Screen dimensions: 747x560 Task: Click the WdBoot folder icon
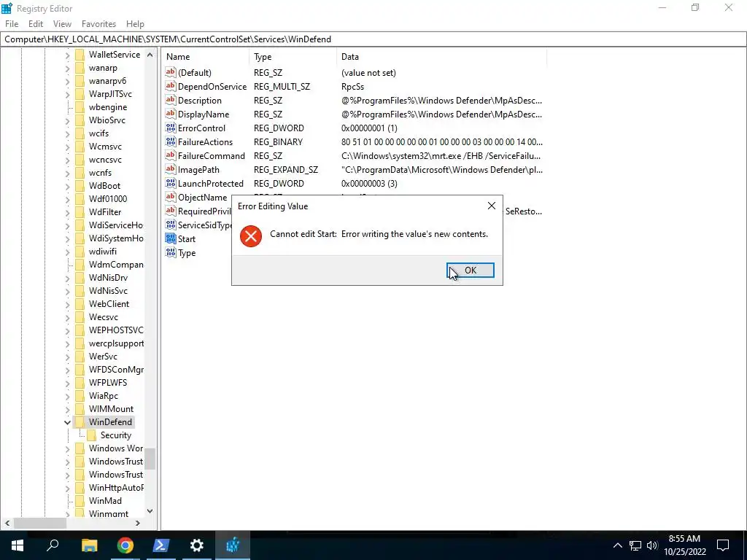click(x=80, y=186)
